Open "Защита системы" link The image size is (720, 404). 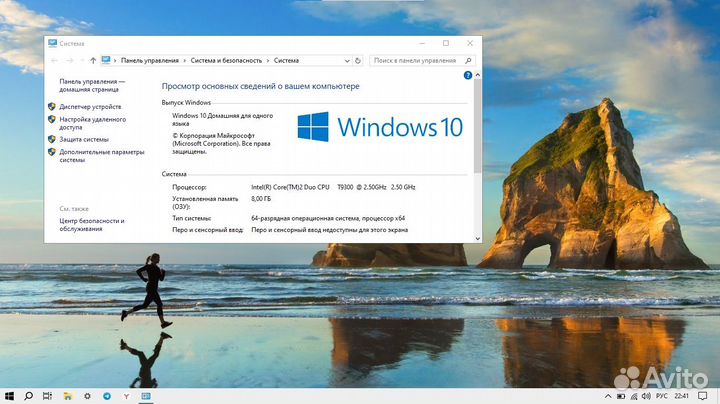pos(84,139)
